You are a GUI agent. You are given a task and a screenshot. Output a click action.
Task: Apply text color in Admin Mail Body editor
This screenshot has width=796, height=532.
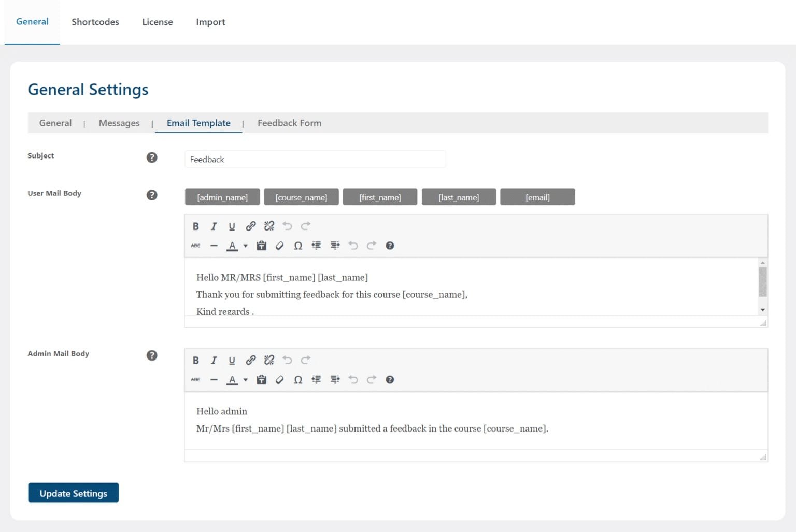[232, 380]
